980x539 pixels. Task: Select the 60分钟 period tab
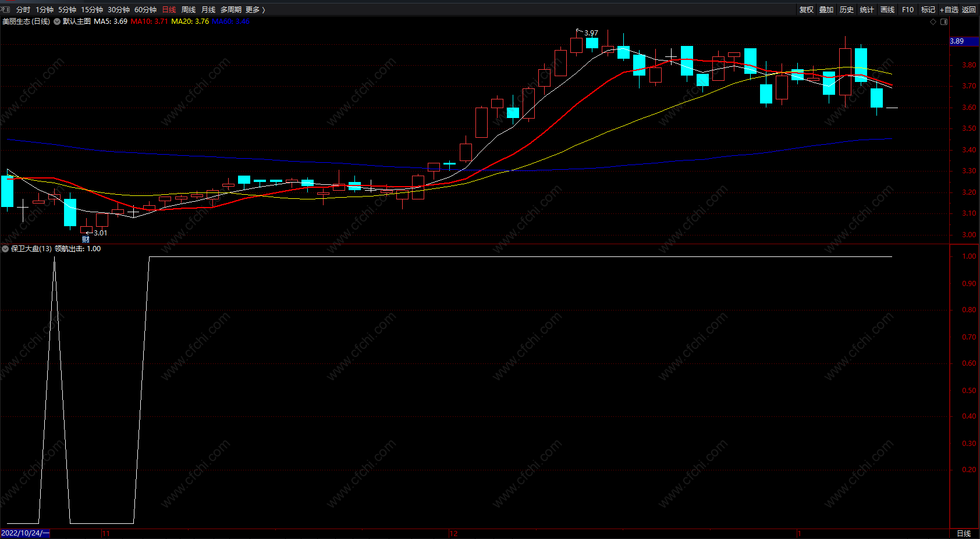click(x=145, y=10)
